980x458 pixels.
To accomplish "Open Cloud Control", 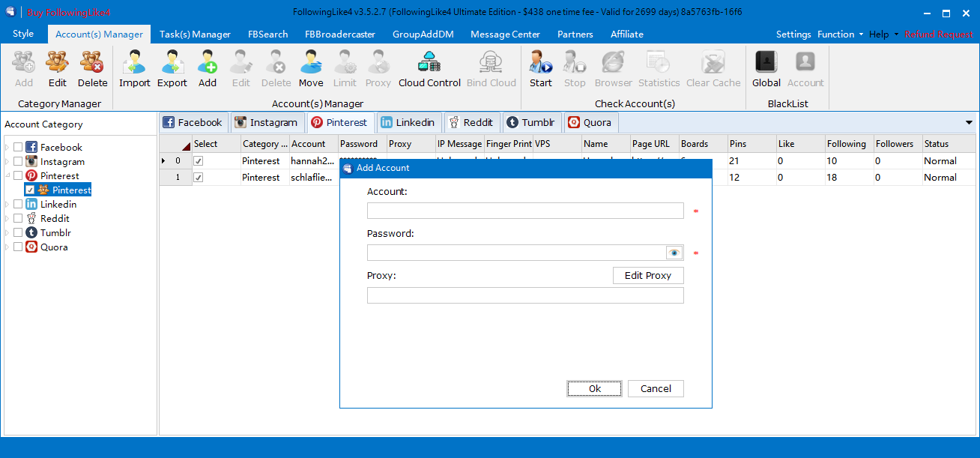I will [x=429, y=69].
